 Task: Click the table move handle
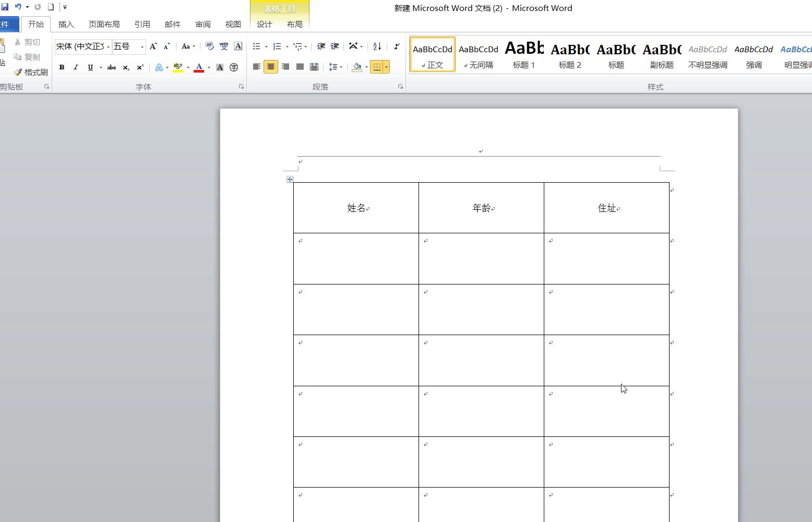tap(290, 180)
